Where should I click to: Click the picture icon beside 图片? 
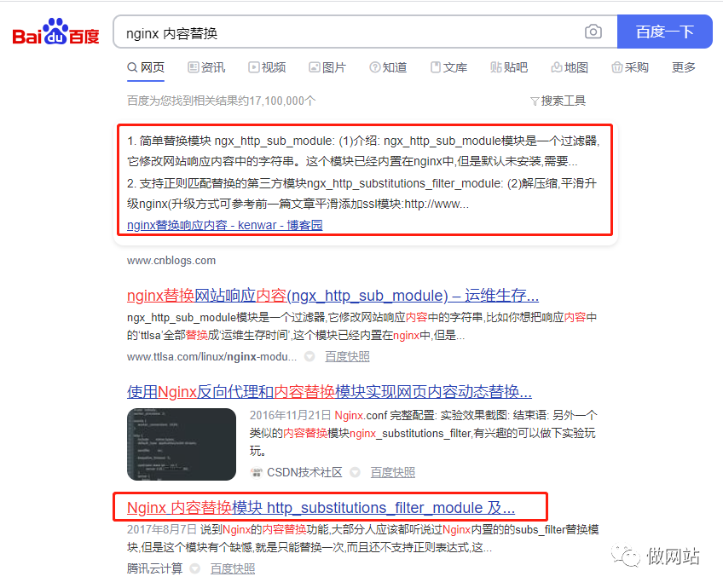pyautogui.click(x=314, y=67)
